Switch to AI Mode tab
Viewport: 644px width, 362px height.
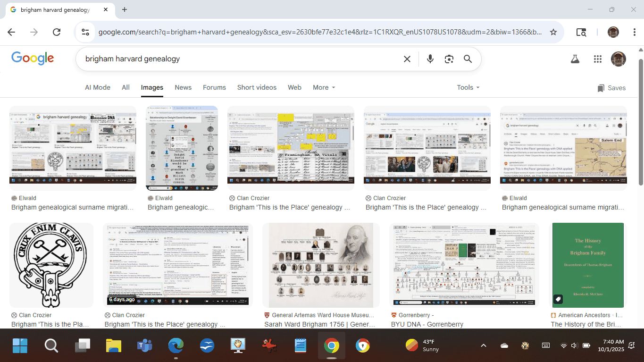click(x=98, y=87)
